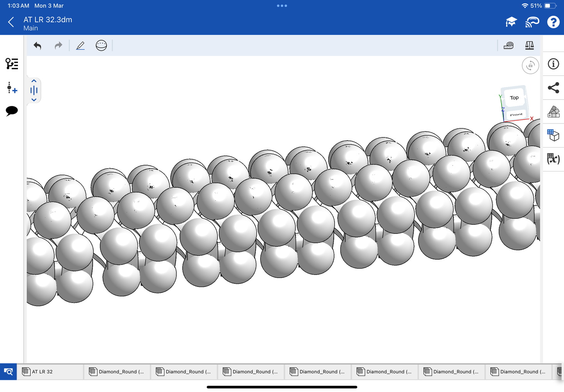
Task: Open the tab manager search
Action: tap(8, 372)
